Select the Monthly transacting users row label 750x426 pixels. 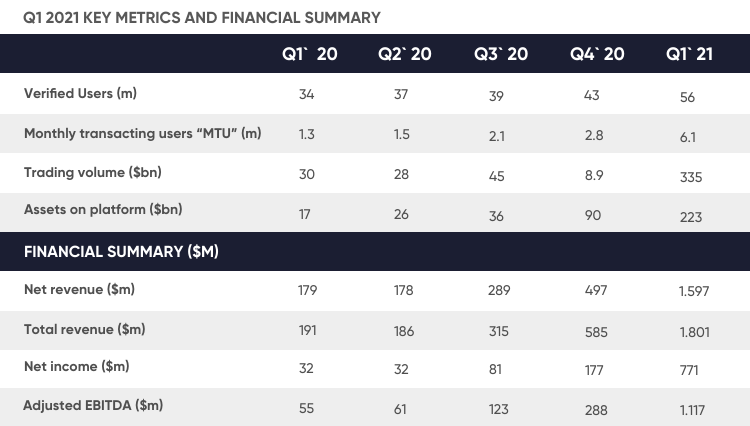coord(142,133)
